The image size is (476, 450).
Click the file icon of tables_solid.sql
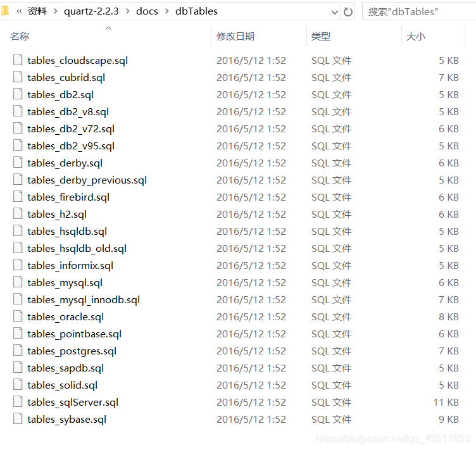pyautogui.click(x=18, y=384)
